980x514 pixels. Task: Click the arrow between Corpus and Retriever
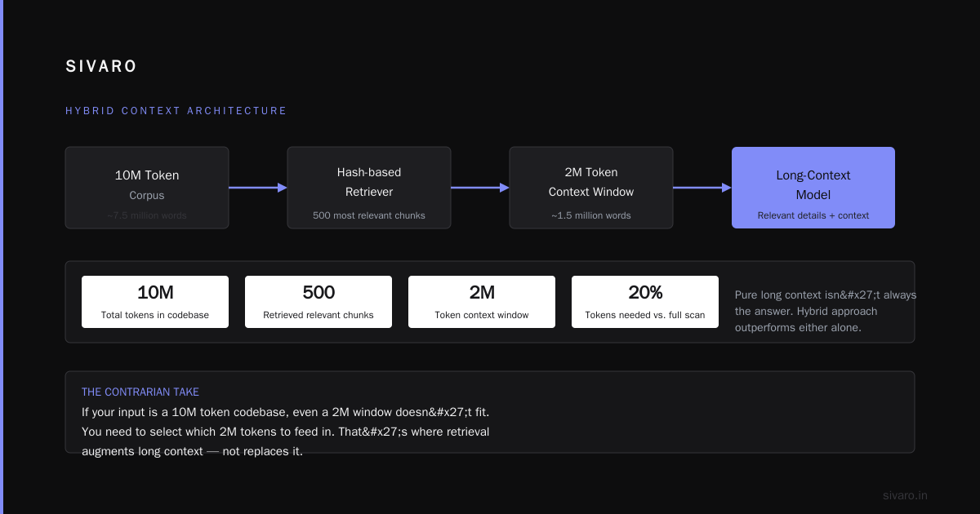(258, 188)
